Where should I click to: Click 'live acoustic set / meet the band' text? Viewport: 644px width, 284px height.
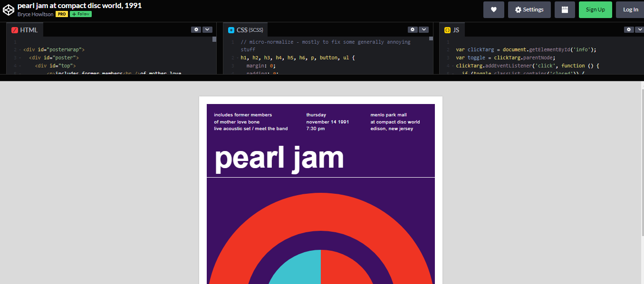tap(251, 129)
